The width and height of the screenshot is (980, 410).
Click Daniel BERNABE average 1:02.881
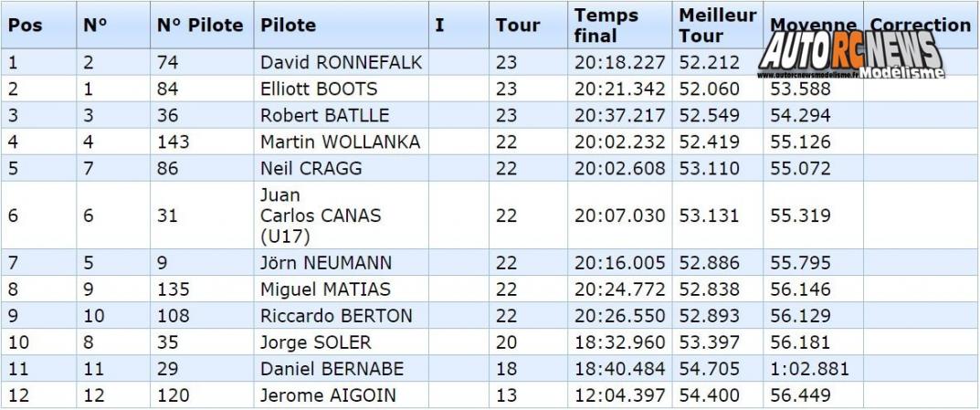[x=809, y=369]
